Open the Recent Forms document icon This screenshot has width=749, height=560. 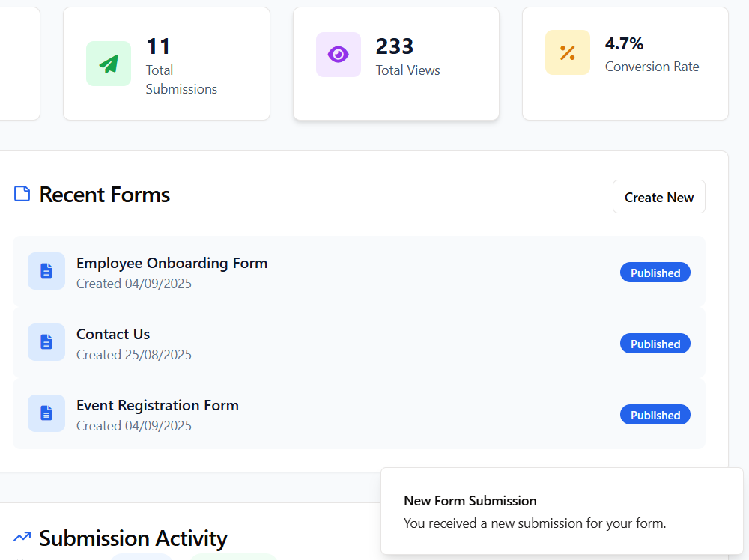click(22, 193)
